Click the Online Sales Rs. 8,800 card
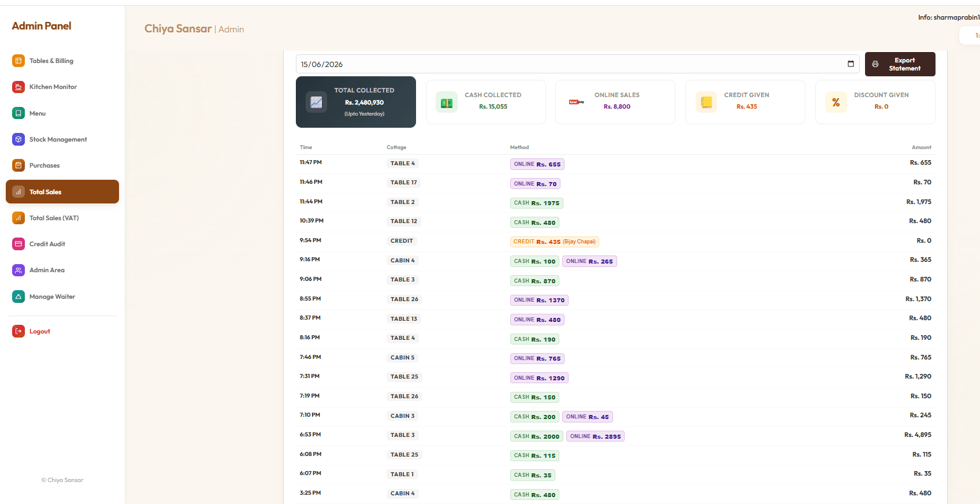 coord(615,102)
